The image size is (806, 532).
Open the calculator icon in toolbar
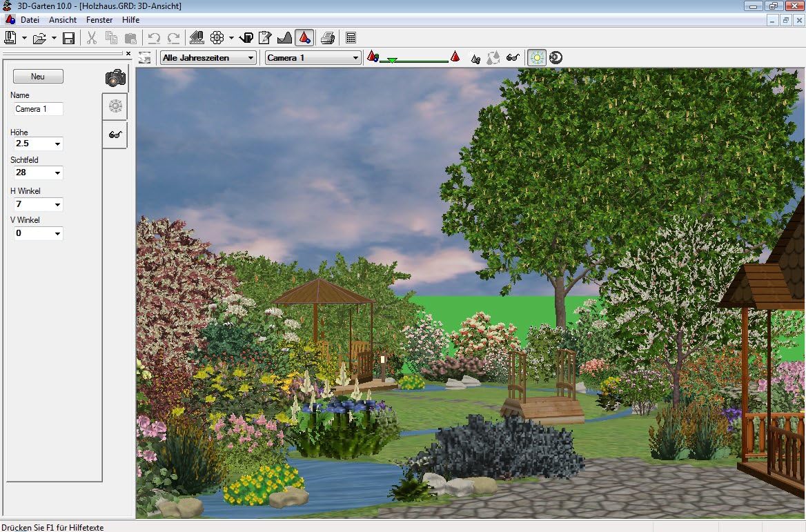[351, 38]
